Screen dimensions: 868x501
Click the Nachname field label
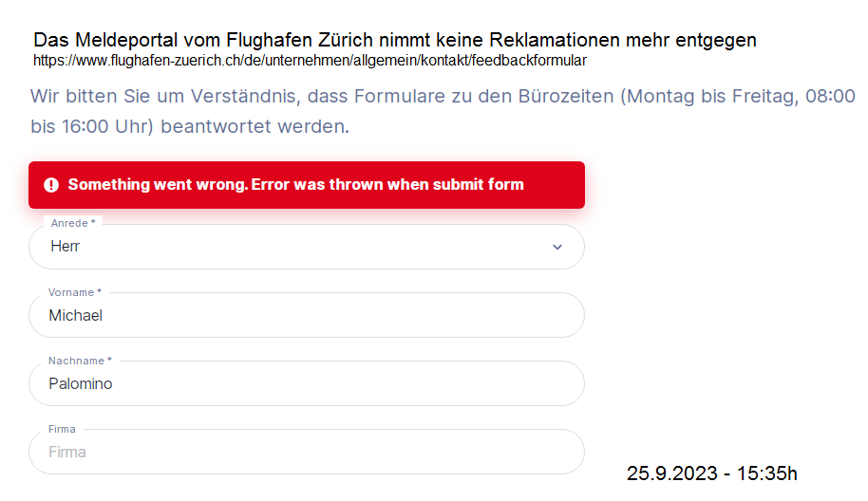[80, 361]
